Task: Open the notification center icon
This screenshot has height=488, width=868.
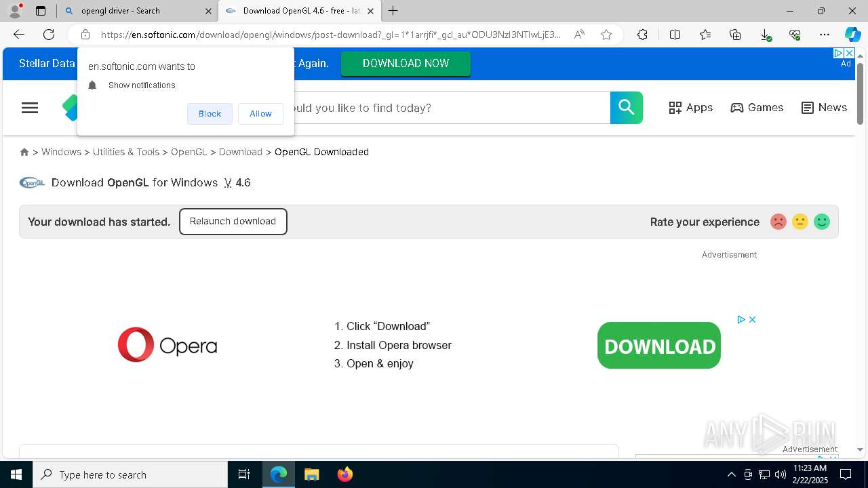Action: 846,474
